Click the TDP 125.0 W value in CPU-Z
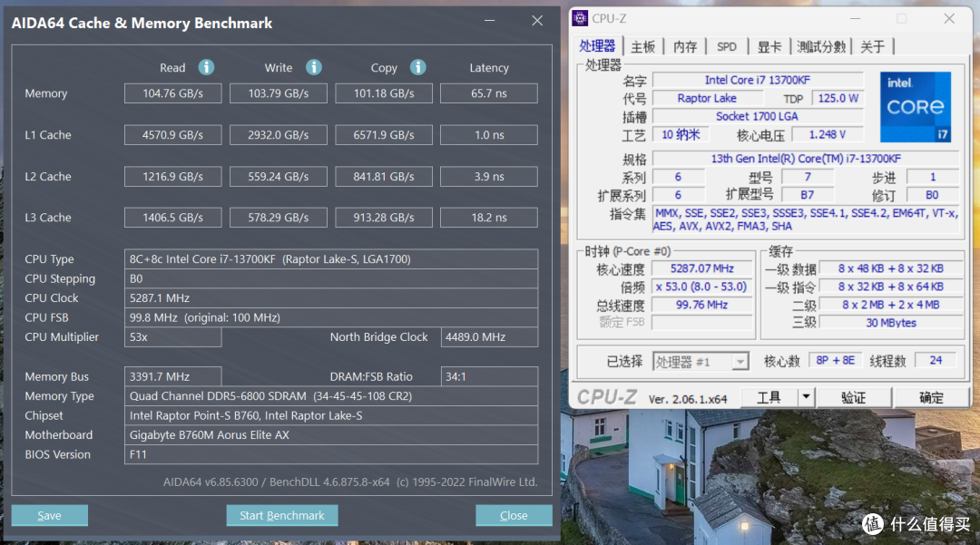 pyautogui.click(x=838, y=98)
